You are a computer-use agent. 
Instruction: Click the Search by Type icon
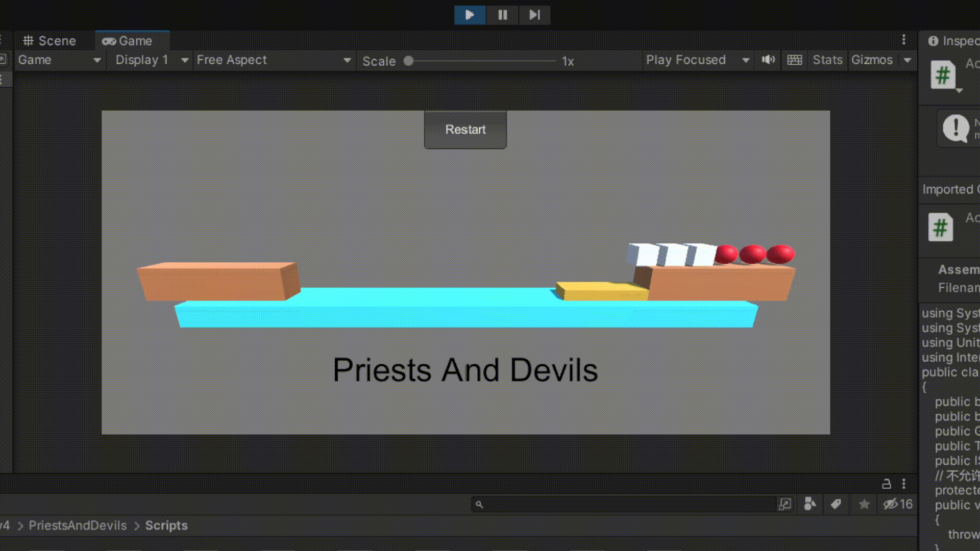[x=810, y=504]
